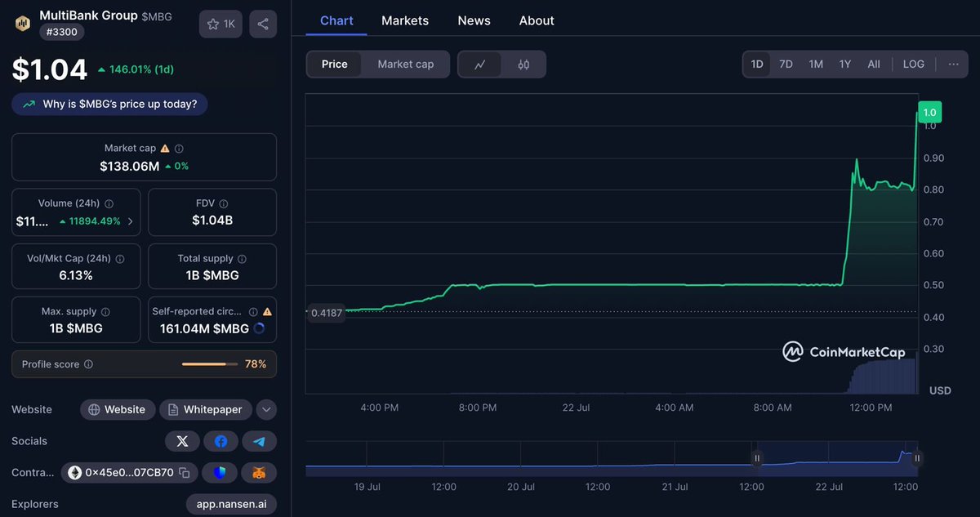Click the 78% profile score value
Screen dimensions: 980x517
[x=256, y=364]
